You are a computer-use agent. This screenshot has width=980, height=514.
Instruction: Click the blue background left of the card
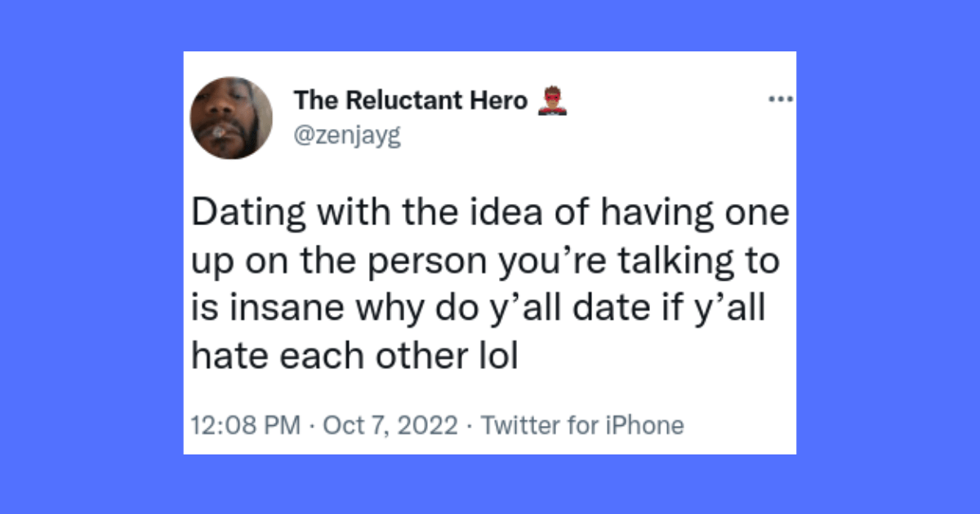point(91,257)
